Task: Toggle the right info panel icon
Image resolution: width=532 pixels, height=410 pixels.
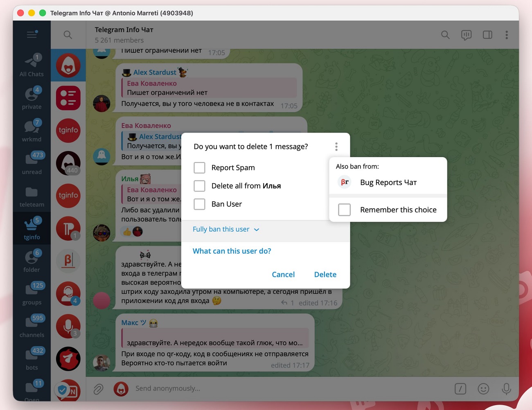Action: pos(487,35)
